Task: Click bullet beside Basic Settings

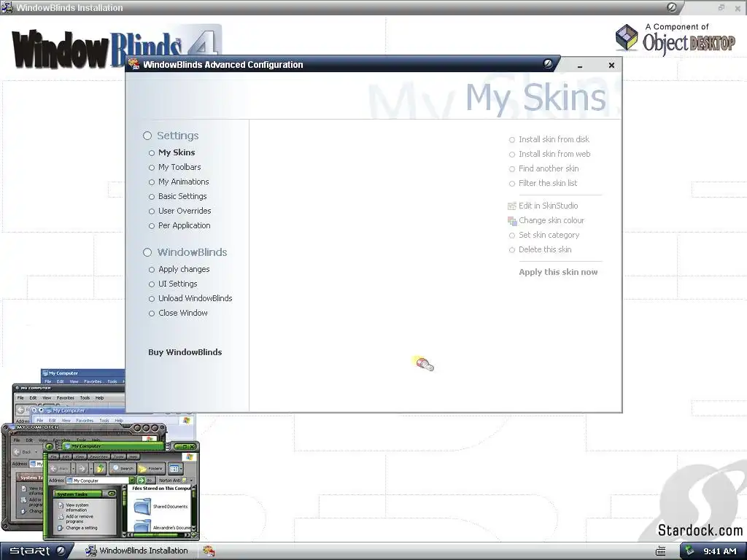Action: 152,197
